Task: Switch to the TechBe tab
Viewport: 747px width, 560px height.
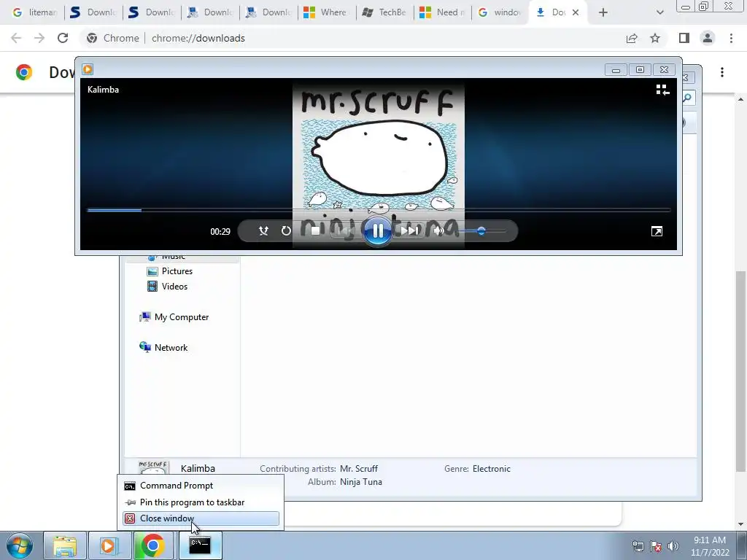Action: [384, 12]
